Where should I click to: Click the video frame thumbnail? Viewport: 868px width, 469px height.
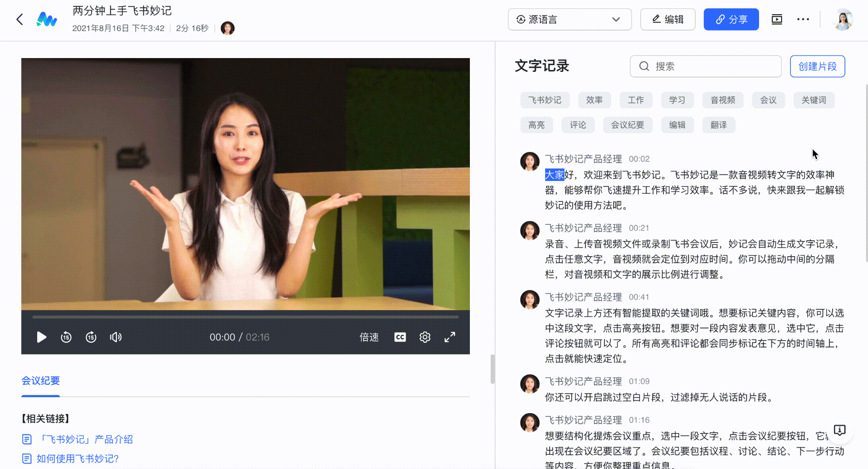(245, 184)
